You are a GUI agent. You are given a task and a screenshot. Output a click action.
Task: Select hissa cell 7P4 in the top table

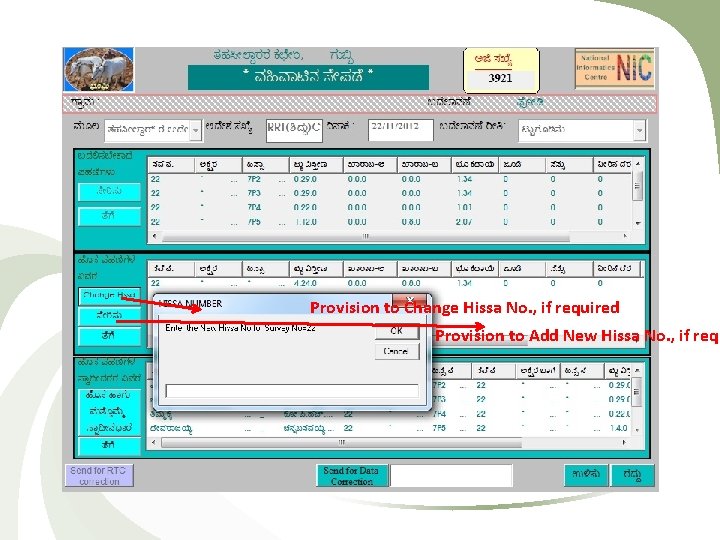[254, 208]
